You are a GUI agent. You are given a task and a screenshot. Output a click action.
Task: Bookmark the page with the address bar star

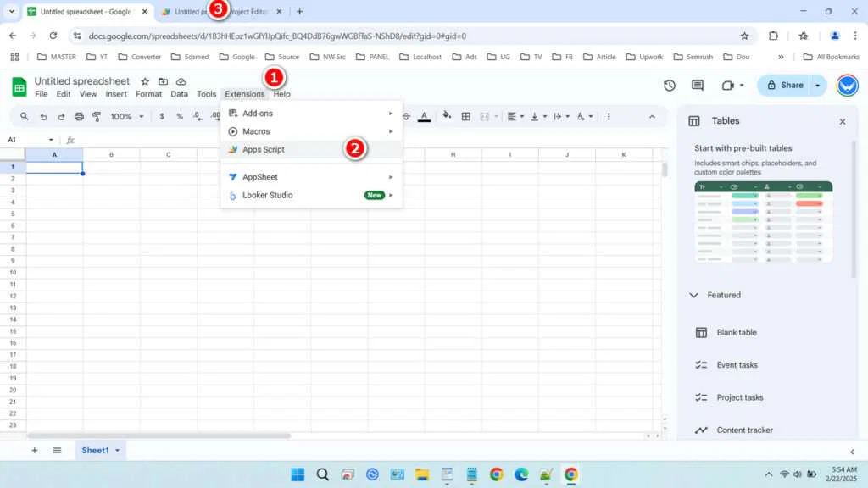743,36
